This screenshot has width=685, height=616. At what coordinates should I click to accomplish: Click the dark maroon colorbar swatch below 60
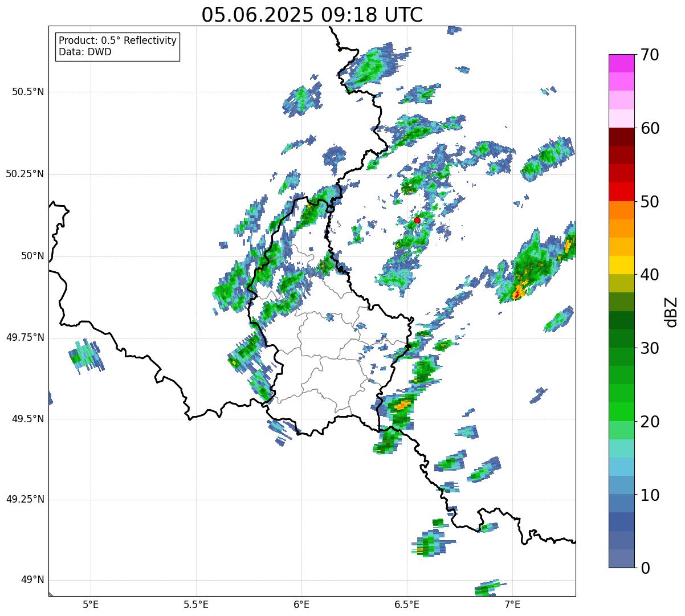pyautogui.click(x=621, y=137)
